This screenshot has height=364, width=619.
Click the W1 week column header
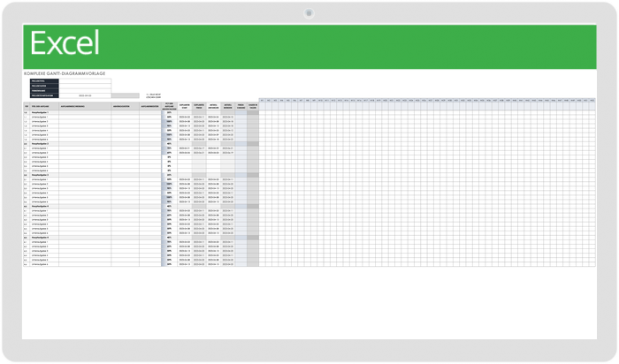coord(262,101)
